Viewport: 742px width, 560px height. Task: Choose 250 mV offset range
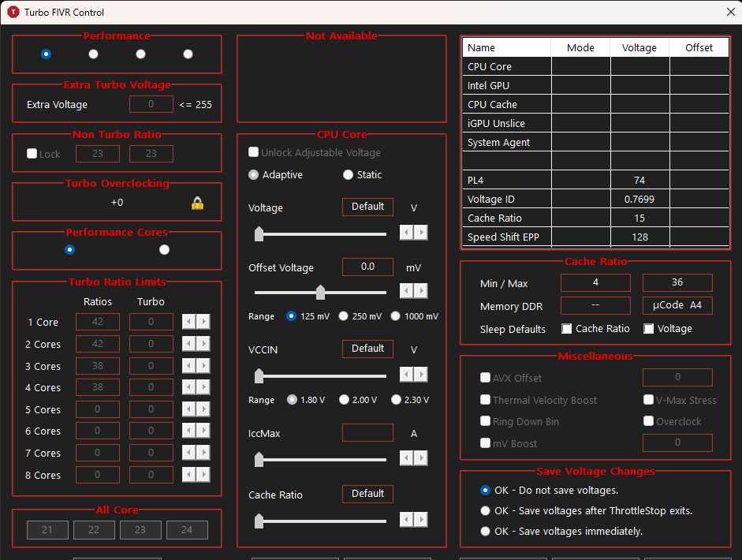coord(344,315)
